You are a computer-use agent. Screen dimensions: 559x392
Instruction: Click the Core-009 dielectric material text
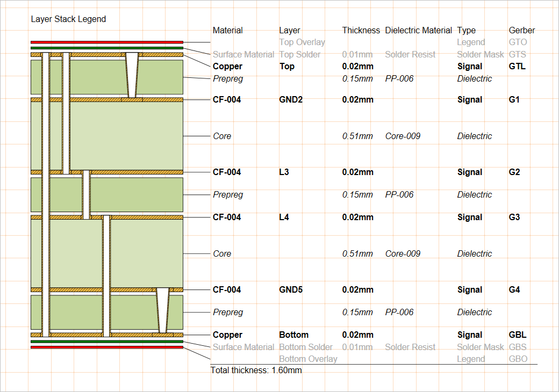[403, 136]
